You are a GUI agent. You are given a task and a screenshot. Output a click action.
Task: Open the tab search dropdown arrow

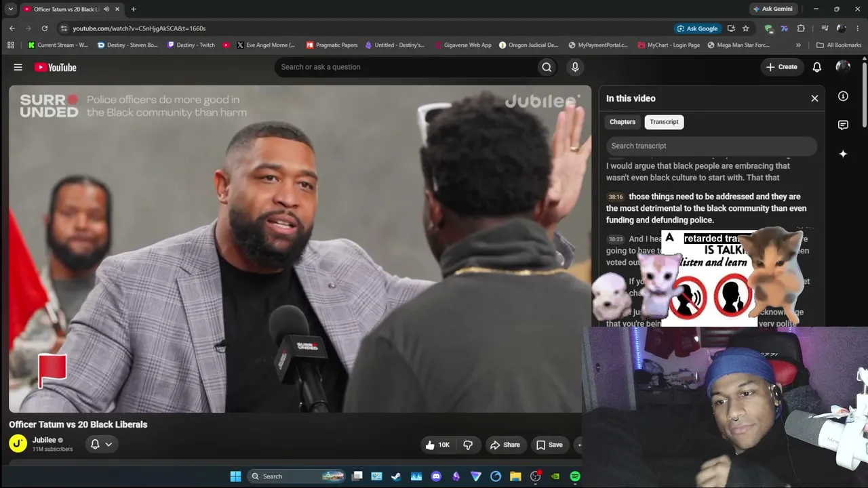[x=11, y=9]
